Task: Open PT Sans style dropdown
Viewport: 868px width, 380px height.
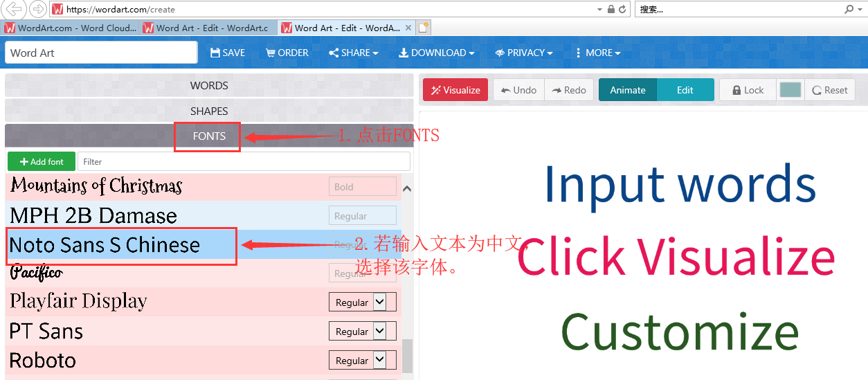Action: (363, 332)
